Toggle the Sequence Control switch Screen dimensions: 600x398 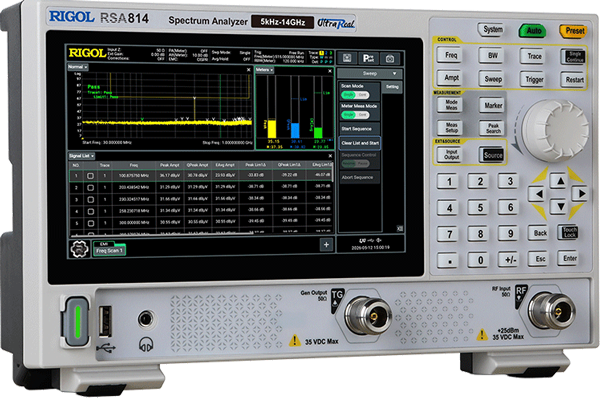click(x=355, y=163)
